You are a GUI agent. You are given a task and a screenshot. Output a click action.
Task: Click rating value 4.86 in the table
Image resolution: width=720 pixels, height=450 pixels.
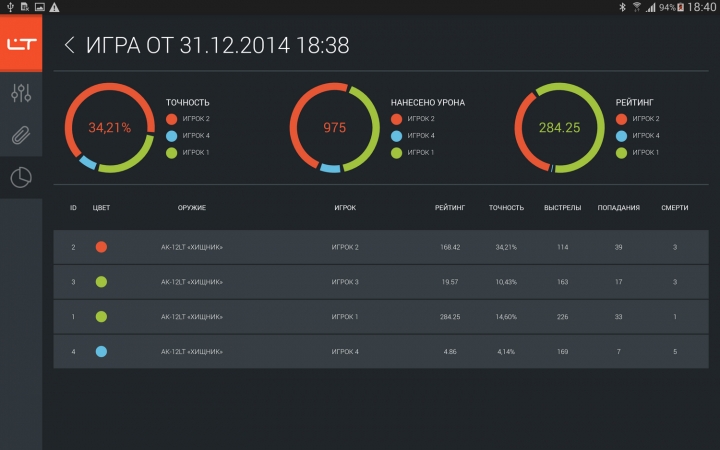coord(450,352)
